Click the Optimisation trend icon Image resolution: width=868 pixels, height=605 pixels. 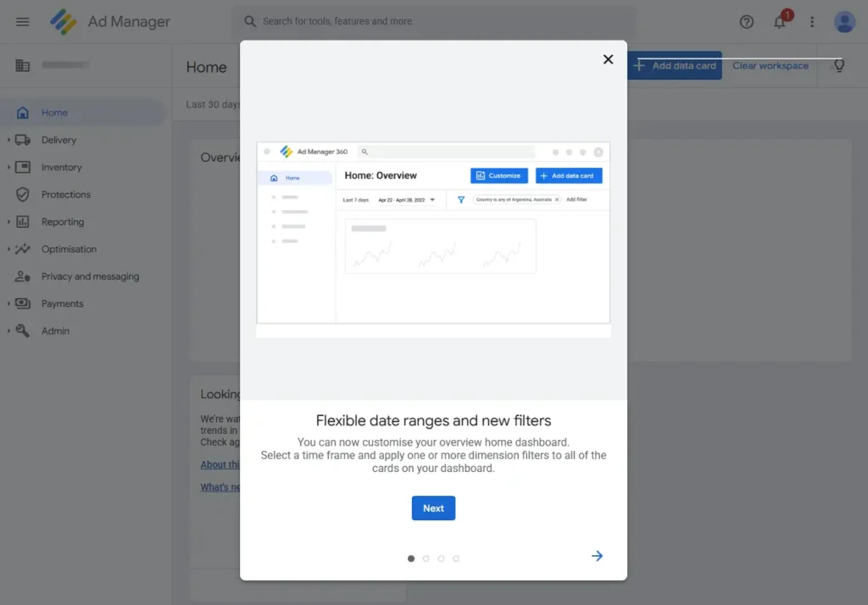pyautogui.click(x=23, y=248)
